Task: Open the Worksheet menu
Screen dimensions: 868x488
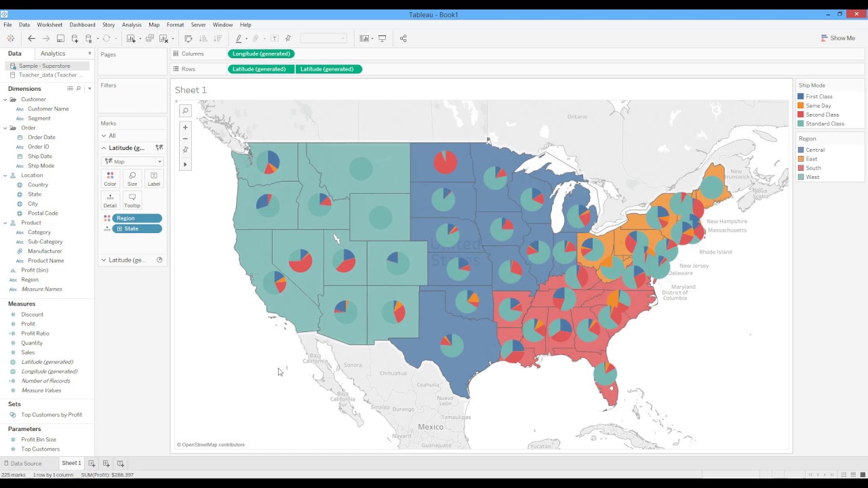Action: (x=50, y=24)
